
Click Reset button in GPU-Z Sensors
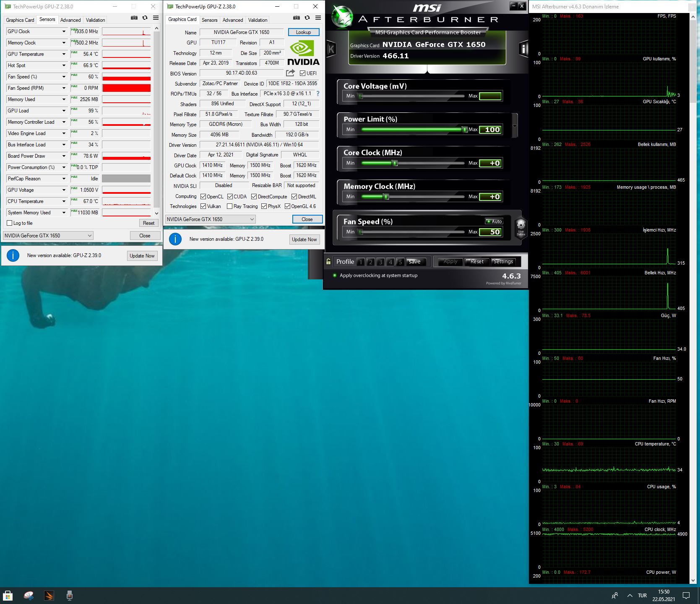tap(148, 223)
